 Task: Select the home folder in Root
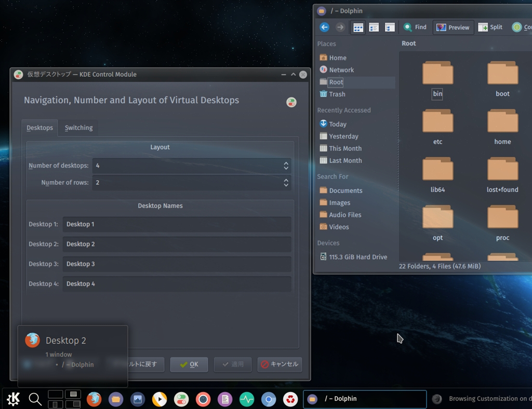pos(502,120)
